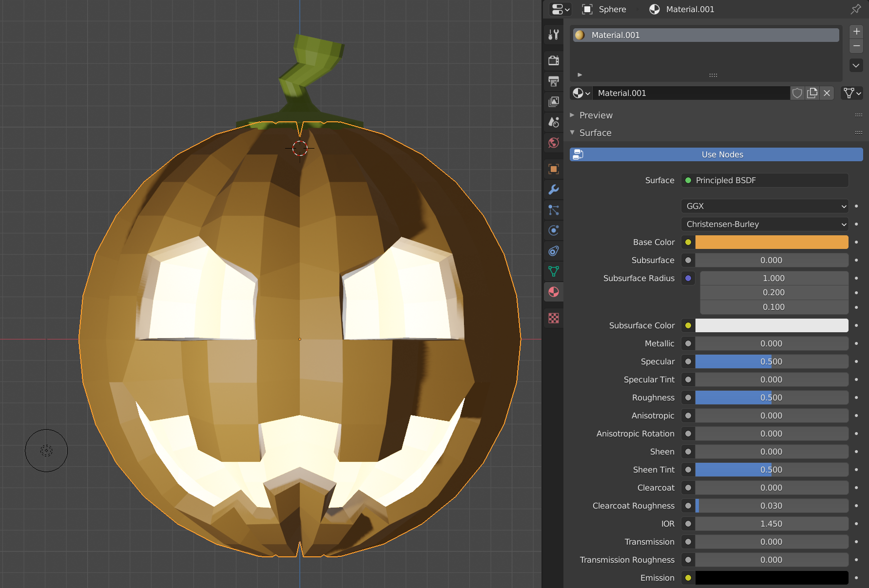Screen dimensions: 869x588
Task: Open the green Object Data properties tab
Action: 553,271
